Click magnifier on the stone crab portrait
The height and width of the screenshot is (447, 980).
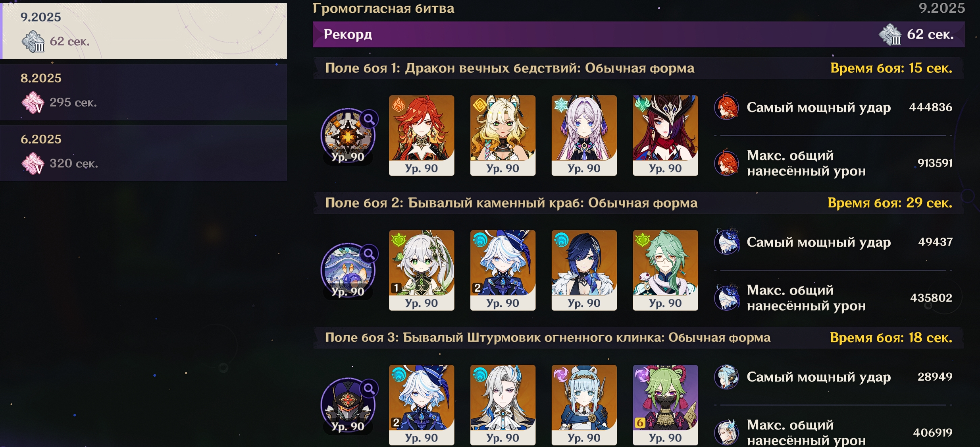coord(369,253)
